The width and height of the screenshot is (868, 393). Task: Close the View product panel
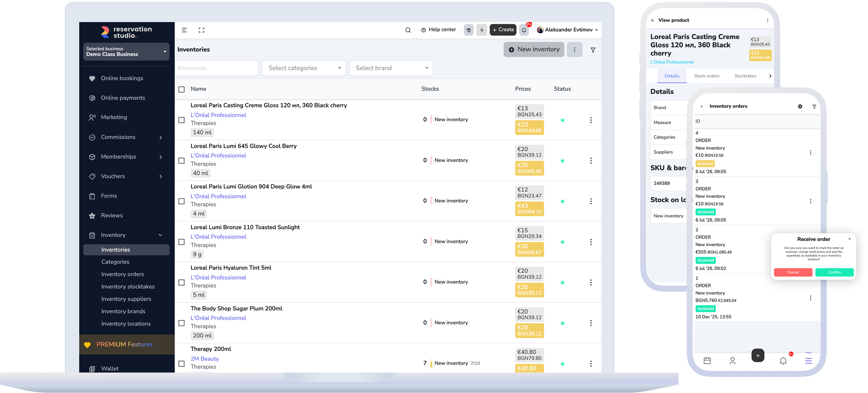tap(652, 21)
